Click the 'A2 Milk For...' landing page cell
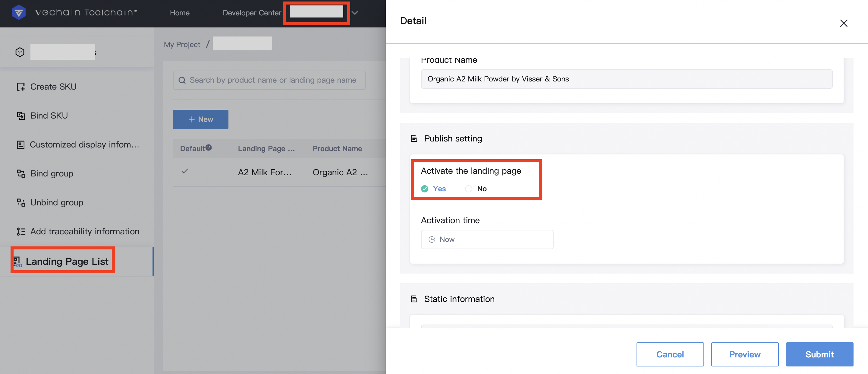This screenshot has width=868, height=374. [x=265, y=172]
